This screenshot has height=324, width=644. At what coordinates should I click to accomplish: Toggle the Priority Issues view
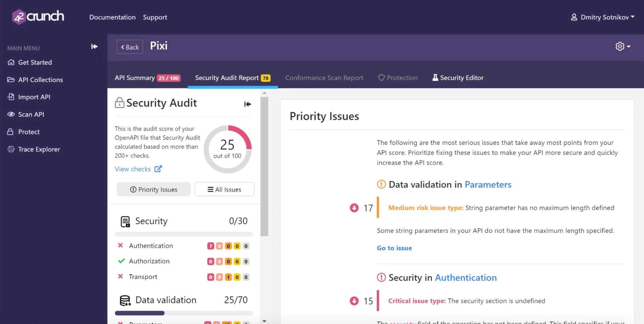(x=153, y=189)
